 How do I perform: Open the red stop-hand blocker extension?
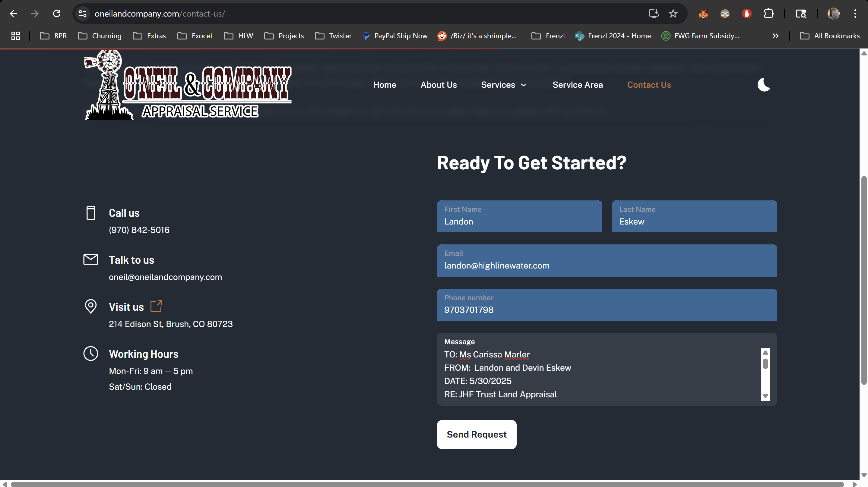(x=747, y=14)
